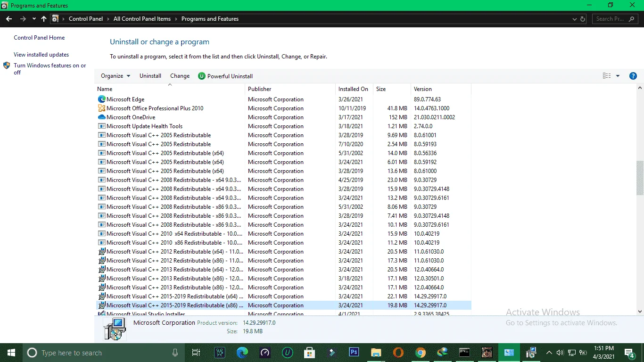Sort the list by Name column header
The height and width of the screenshot is (362, 644).
tap(170, 89)
